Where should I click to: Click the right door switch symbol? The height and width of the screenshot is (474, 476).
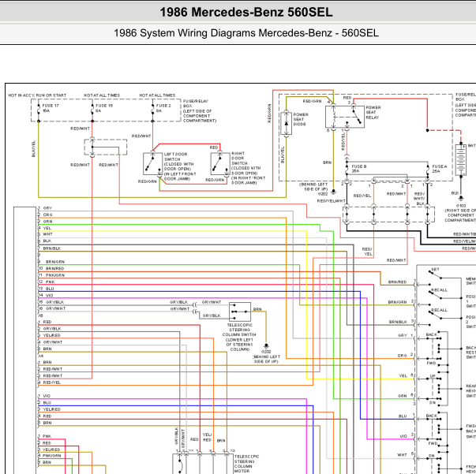[220, 164]
